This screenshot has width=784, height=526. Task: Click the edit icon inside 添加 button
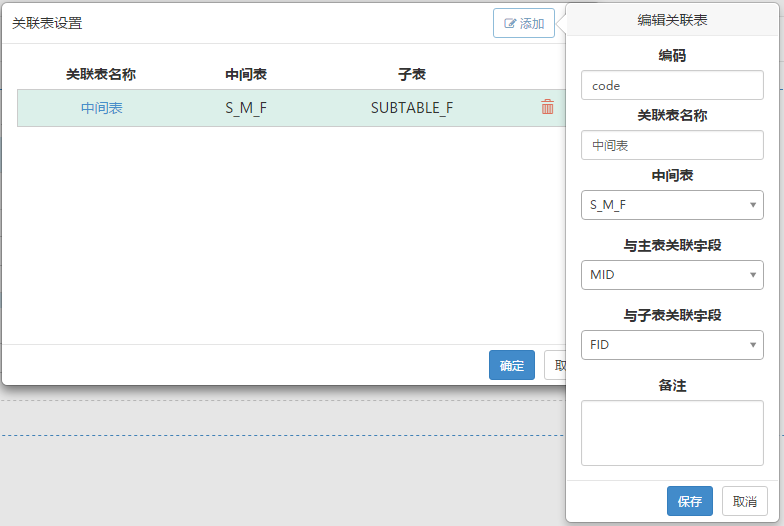pyautogui.click(x=510, y=23)
